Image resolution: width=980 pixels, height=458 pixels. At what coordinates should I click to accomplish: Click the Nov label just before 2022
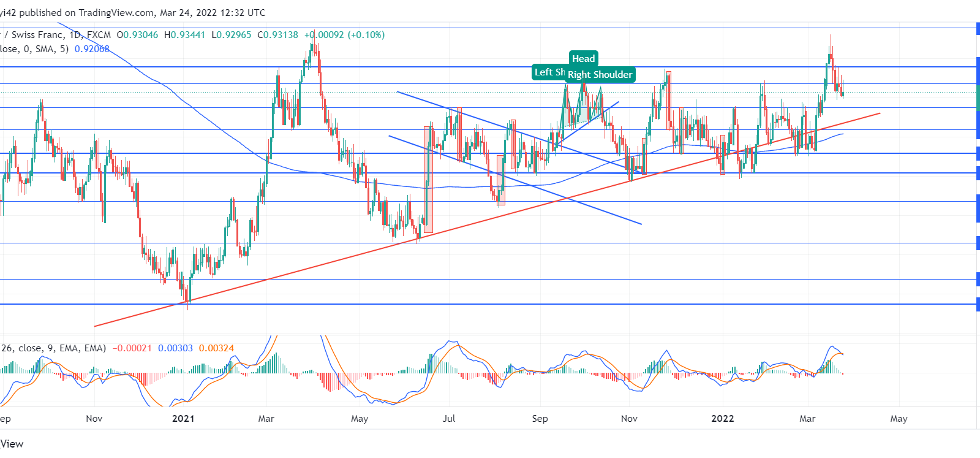[629, 419]
